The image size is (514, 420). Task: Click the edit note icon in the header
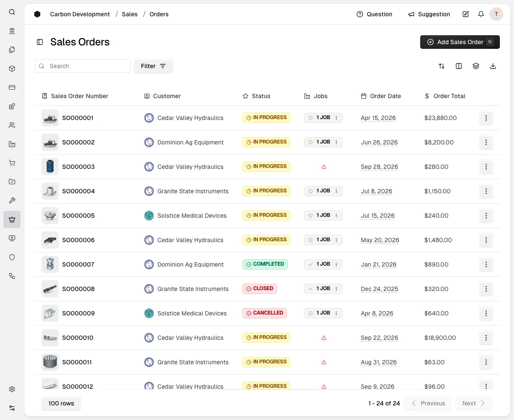[x=466, y=14]
